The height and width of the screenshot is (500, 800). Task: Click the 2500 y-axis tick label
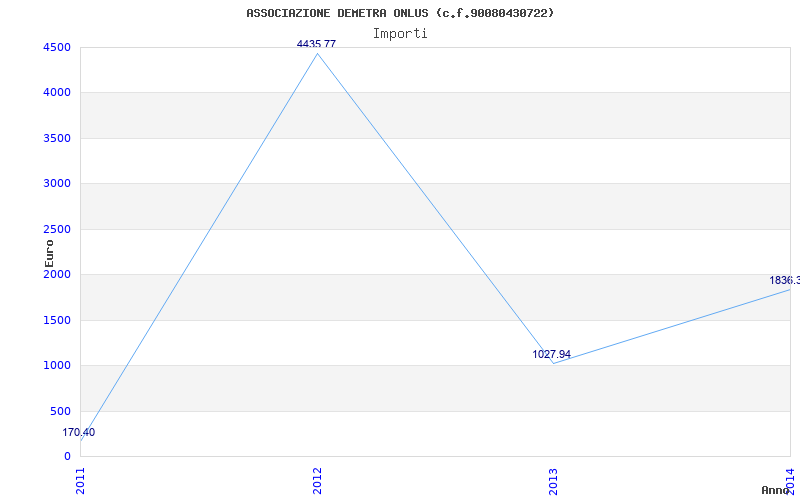click(x=57, y=230)
